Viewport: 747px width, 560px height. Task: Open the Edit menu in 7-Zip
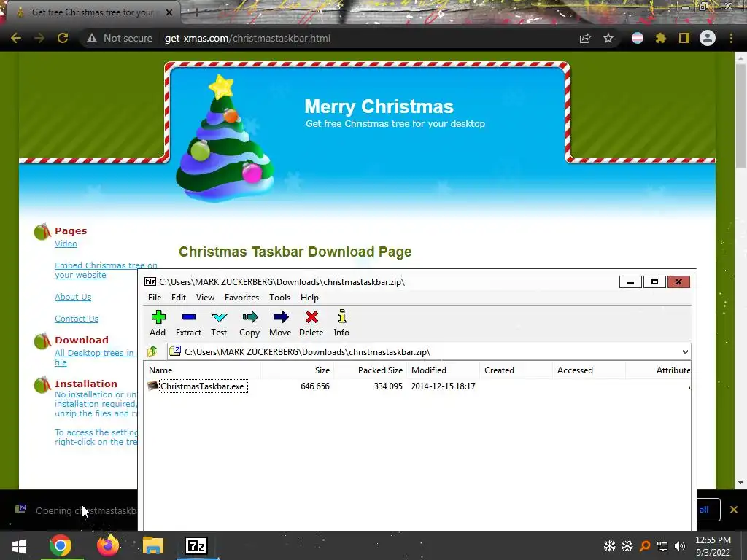pos(179,297)
